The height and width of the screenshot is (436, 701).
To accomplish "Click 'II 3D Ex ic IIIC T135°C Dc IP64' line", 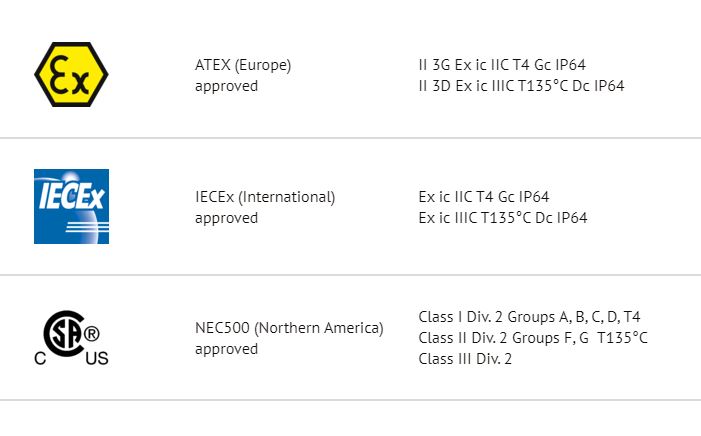I will (x=521, y=86).
